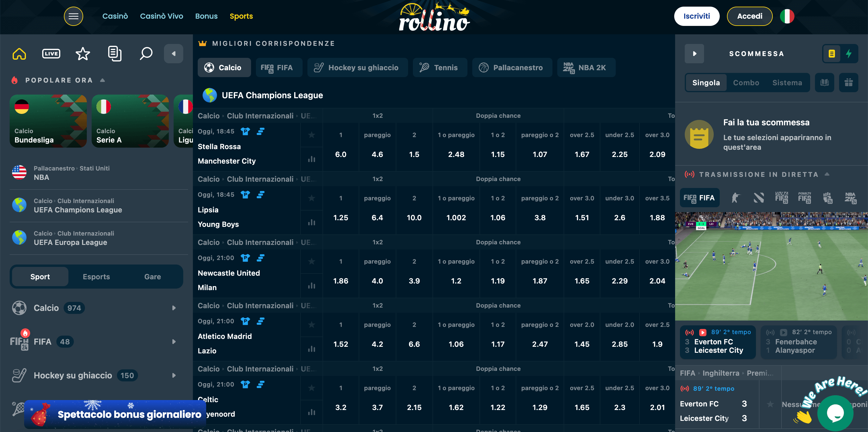The image size is (868, 432).
Task: Switch to the NBA 2K tab
Action: [x=586, y=67]
